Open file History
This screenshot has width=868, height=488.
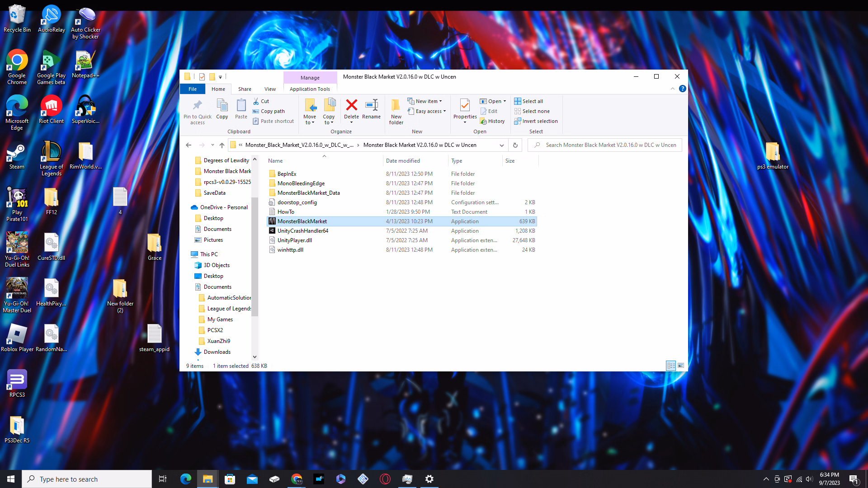click(492, 121)
